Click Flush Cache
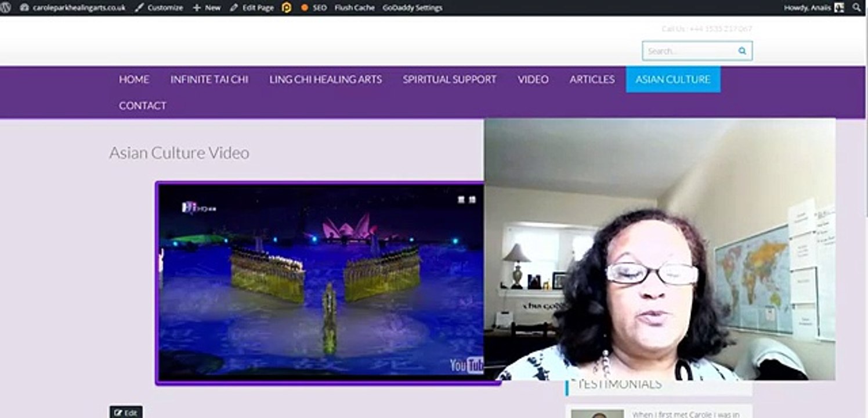 pos(355,8)
